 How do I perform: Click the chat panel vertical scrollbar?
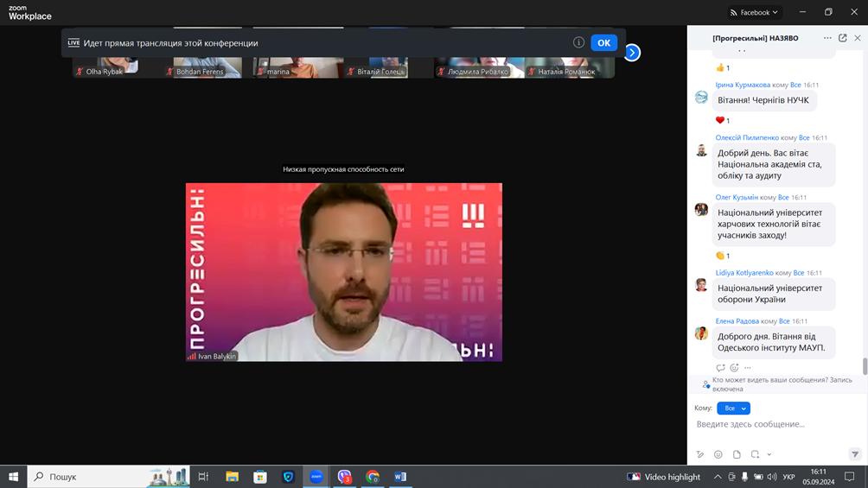point(864,366)
